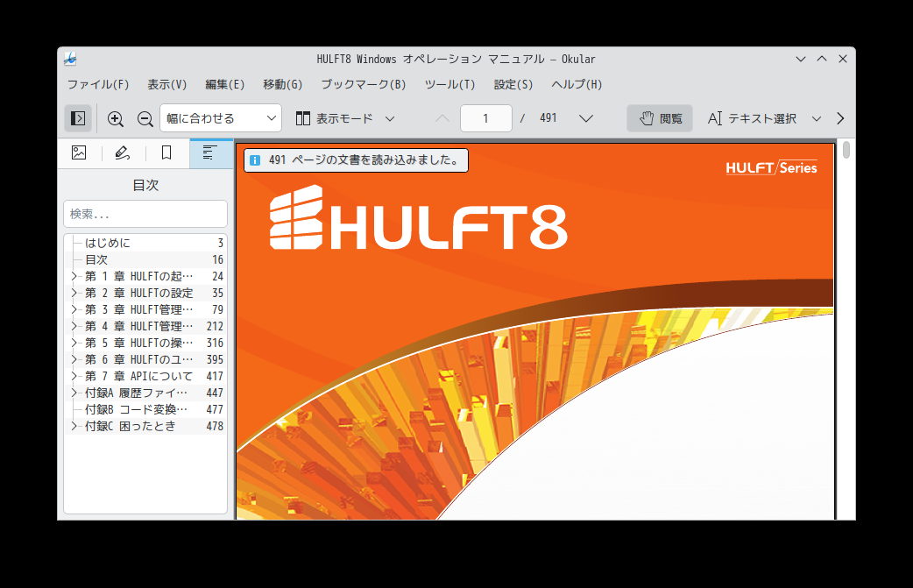
Task: Switch to table of contents tab
Action: pyautogui.click(x=210, y=153)
